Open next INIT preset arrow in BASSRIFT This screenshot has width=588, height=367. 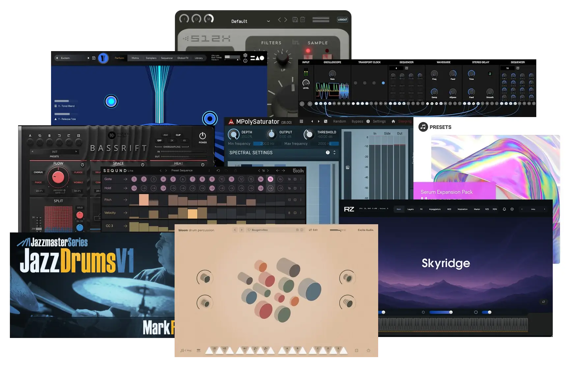point(76,152)
